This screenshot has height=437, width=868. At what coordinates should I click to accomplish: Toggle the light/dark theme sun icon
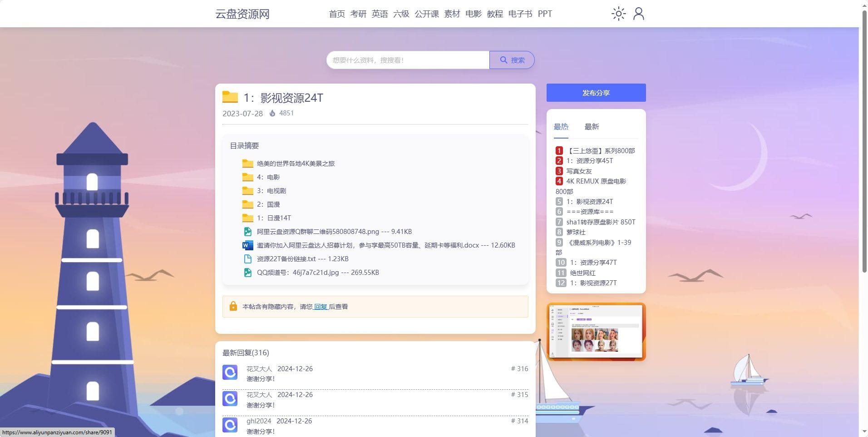tap(618, 14)
